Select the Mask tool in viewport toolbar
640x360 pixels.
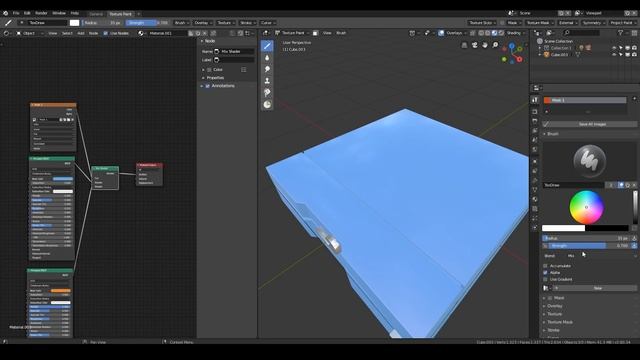pyautogui.click(x=267, y=104)
